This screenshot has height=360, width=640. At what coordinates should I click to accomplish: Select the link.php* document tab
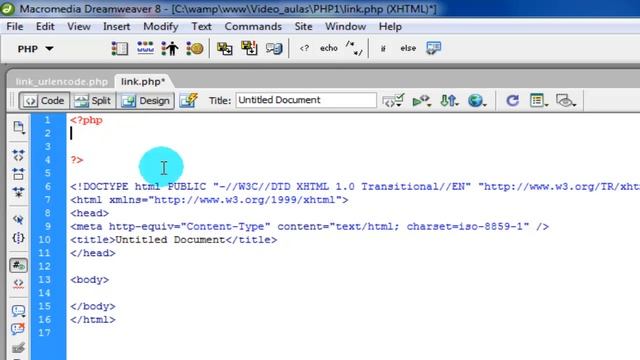tap(143, 82)
